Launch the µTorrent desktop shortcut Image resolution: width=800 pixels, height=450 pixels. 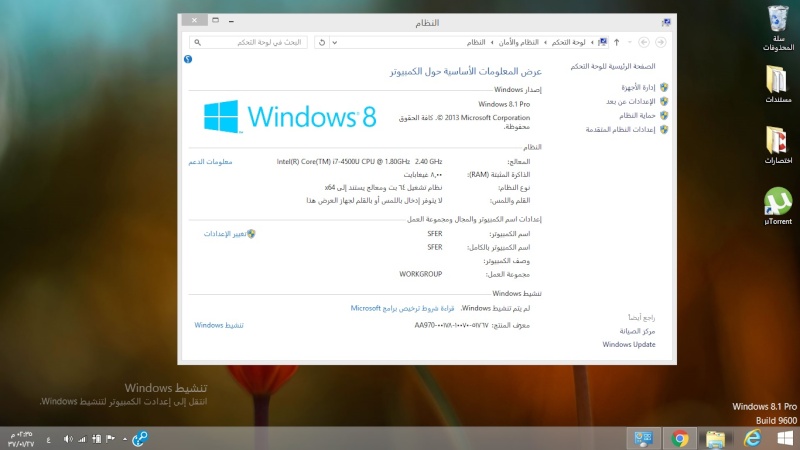click(778, 206)
